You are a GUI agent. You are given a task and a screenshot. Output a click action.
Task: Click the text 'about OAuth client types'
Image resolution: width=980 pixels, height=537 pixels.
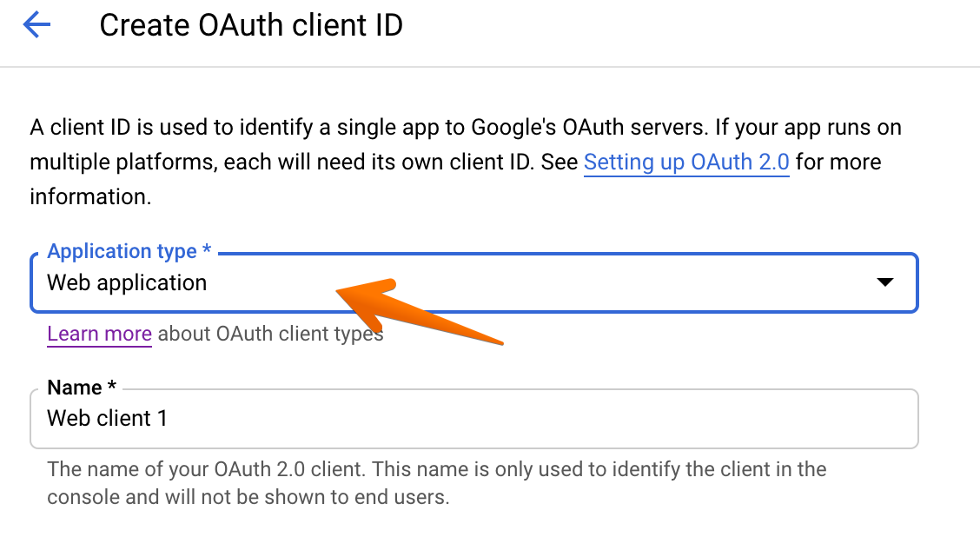(270, 333)
